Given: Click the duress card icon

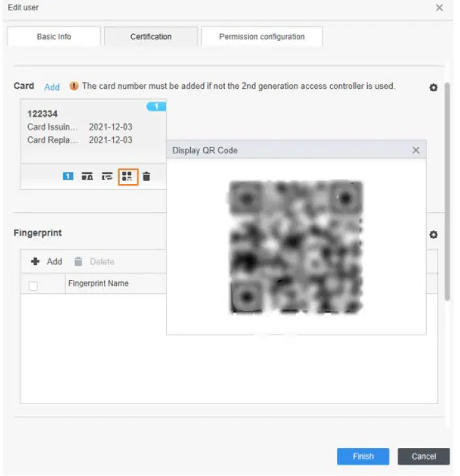Looking at the screenshot, I should 87,176.
